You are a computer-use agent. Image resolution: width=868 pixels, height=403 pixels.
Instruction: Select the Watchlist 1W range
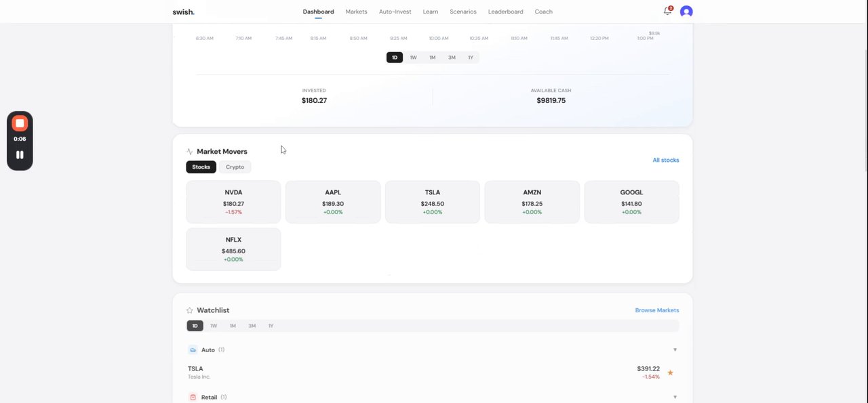(214, 326)
